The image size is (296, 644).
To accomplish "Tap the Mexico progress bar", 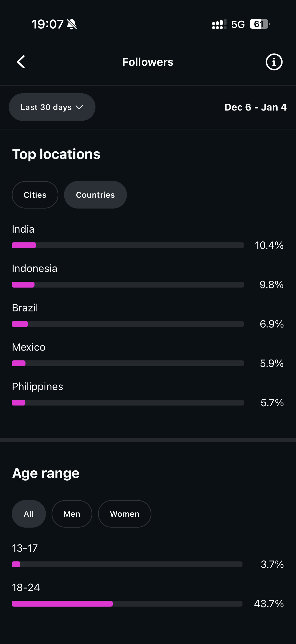I will click(128, 363).
